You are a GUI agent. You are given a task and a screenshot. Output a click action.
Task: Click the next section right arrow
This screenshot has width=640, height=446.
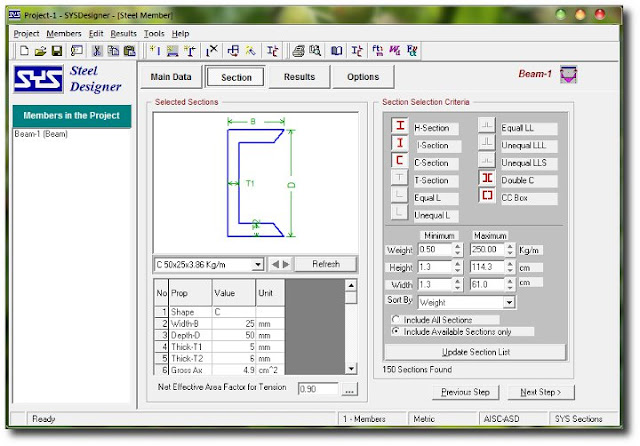286,264
